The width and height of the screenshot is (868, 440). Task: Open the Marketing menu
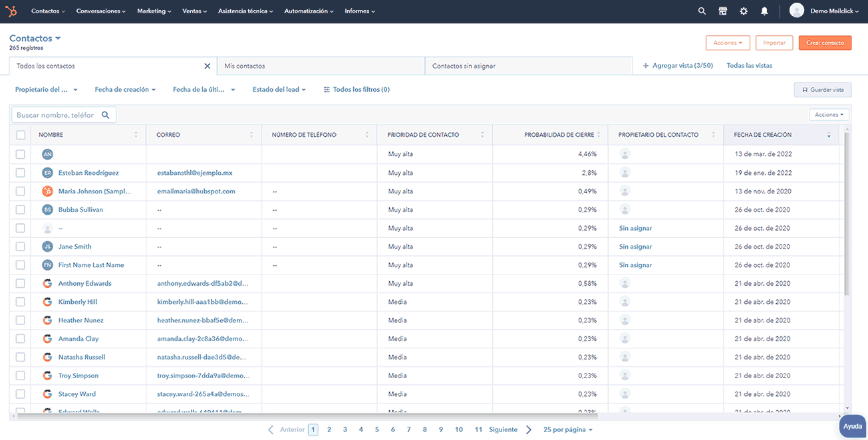click(x=154, y=11)
